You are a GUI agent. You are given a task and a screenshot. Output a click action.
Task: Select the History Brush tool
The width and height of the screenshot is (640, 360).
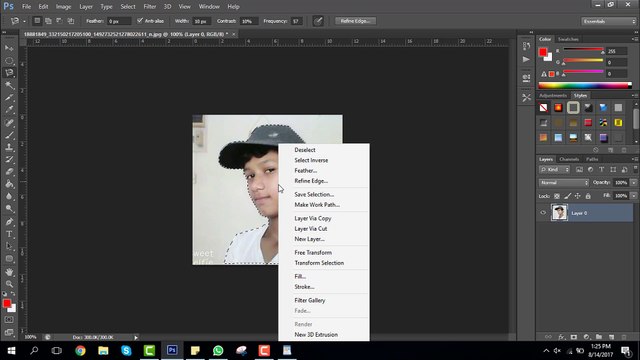point(9,159)
